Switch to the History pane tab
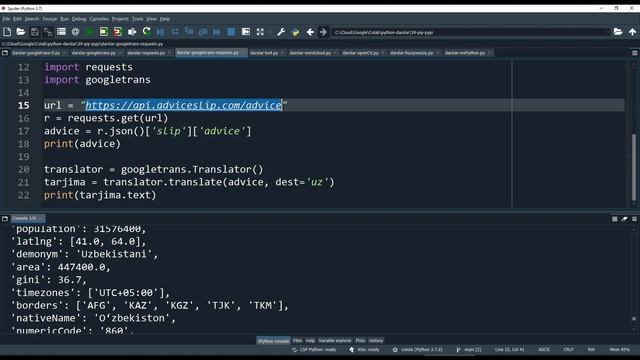This screenshot has width=640, height=360. (x=376, y=340)
